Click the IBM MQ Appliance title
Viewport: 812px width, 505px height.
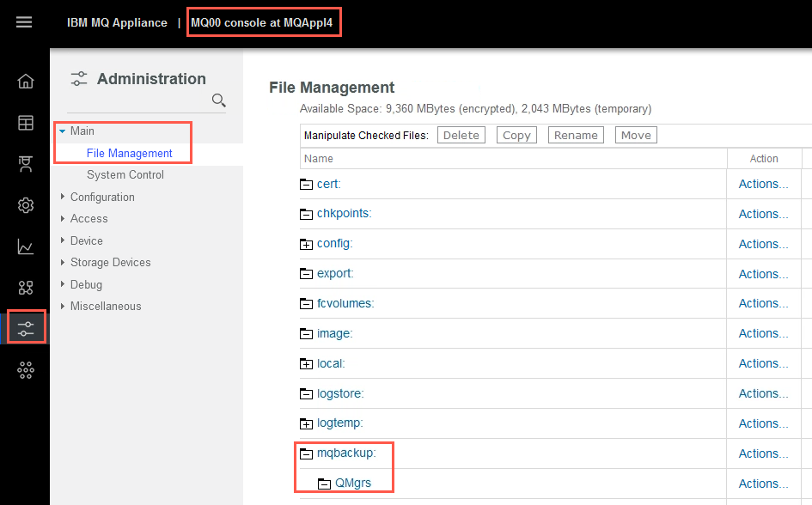[x=117, y=23]
